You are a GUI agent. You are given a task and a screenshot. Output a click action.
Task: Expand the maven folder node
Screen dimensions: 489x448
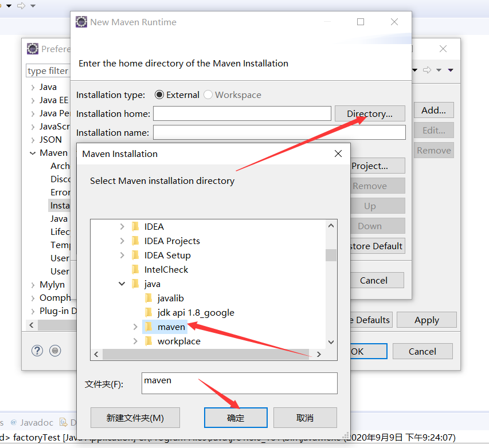pyautogui.click(x=135, y=327)
